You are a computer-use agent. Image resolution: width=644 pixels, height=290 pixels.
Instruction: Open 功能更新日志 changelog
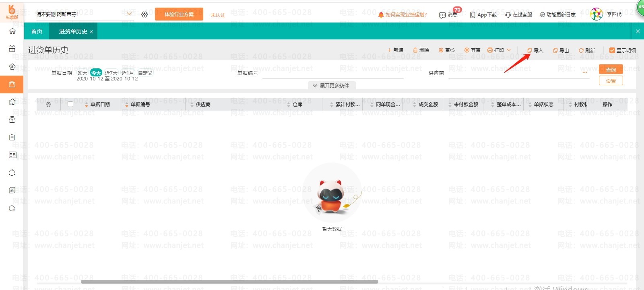point(558,15)
